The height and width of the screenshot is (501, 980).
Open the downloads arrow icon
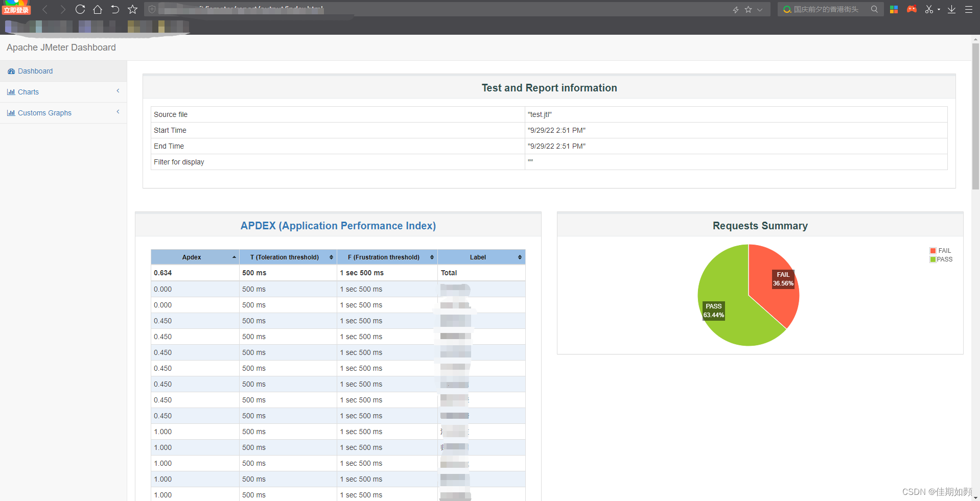tap(951, 9)
